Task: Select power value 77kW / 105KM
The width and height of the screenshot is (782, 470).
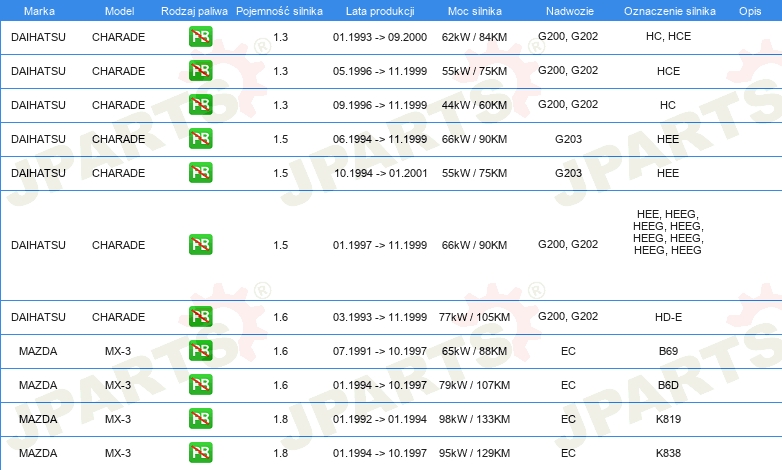Action: pyautogui.click(x=474, y=317)
